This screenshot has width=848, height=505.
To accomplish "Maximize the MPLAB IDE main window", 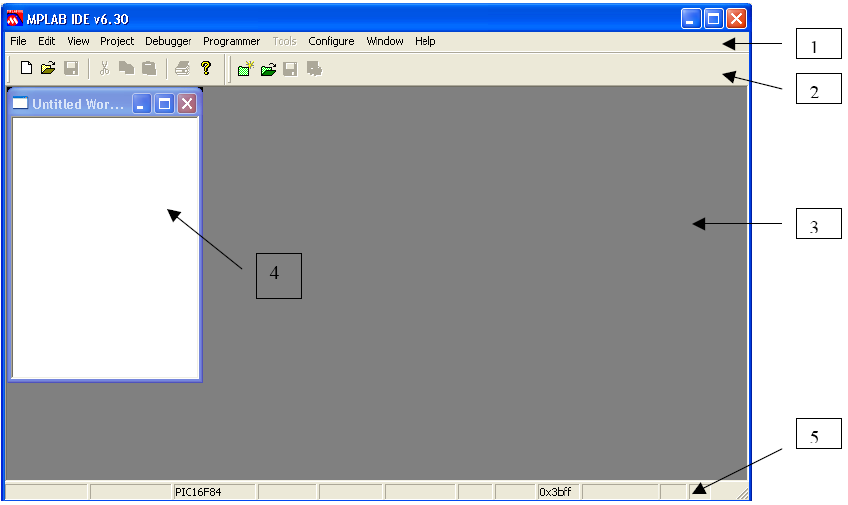I will click(713, 19).
